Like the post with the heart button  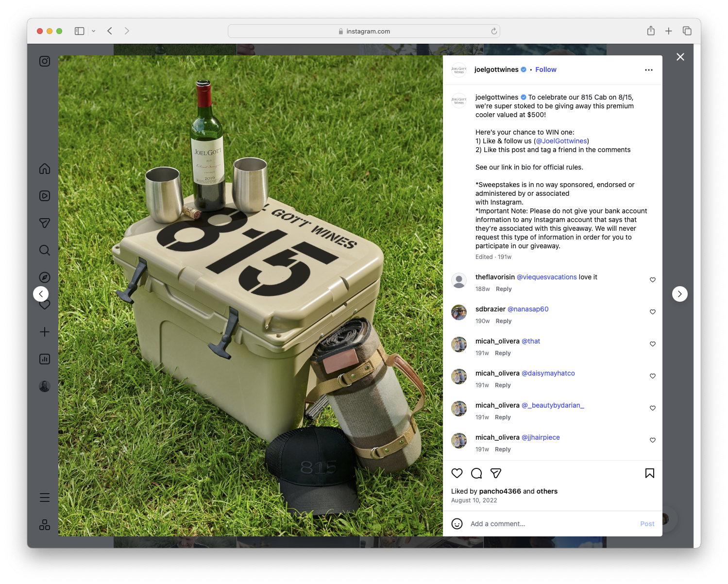pyautogui.click(x=457, y=473)
